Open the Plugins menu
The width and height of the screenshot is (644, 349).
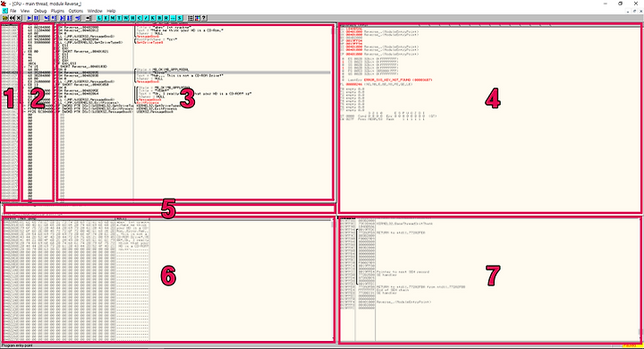coord(57,11)
